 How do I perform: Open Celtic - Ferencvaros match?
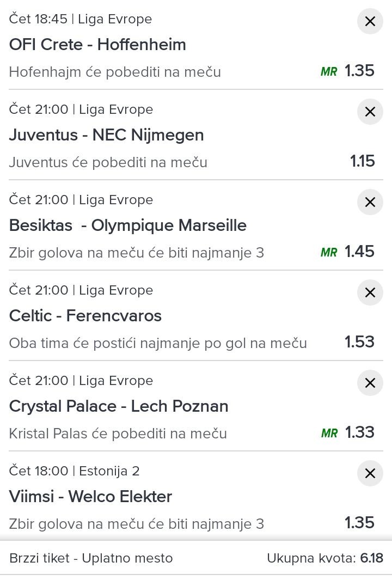click(x=85, y=315)
